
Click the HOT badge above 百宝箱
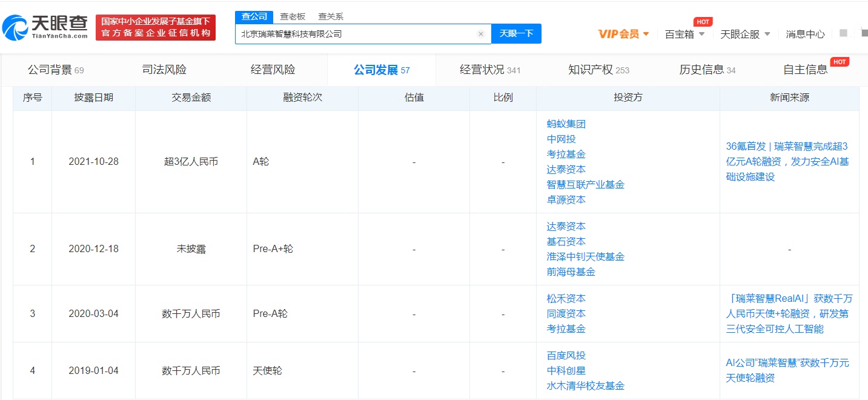703,22
